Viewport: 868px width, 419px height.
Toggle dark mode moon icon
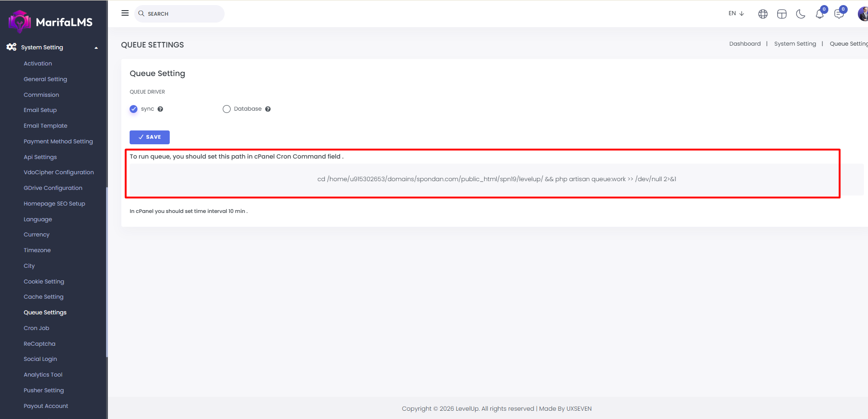pyautogui.click(x=801, y=14)
